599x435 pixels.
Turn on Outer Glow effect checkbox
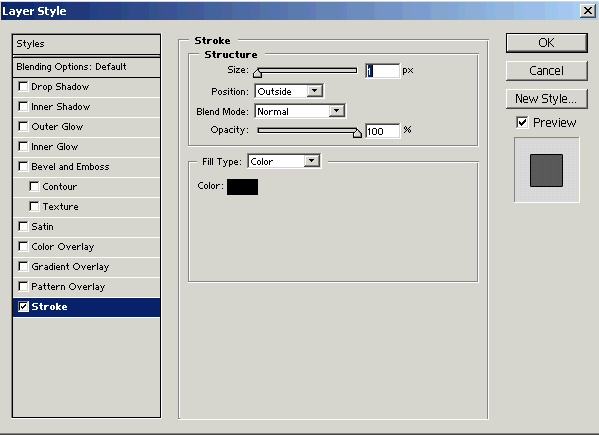(x=23, y=126)
